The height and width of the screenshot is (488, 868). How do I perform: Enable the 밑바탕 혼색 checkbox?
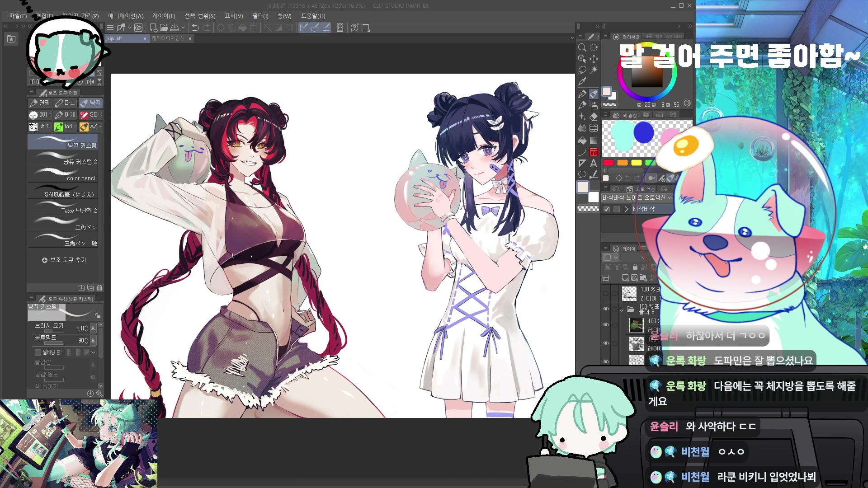point(38,352)
